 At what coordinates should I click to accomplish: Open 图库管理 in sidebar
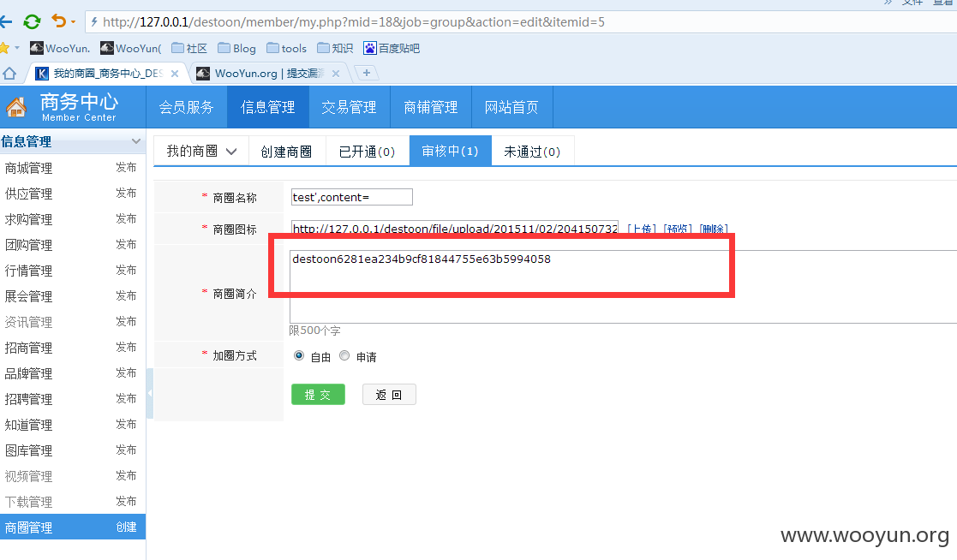pyautogui.click(x=28, y=450)
